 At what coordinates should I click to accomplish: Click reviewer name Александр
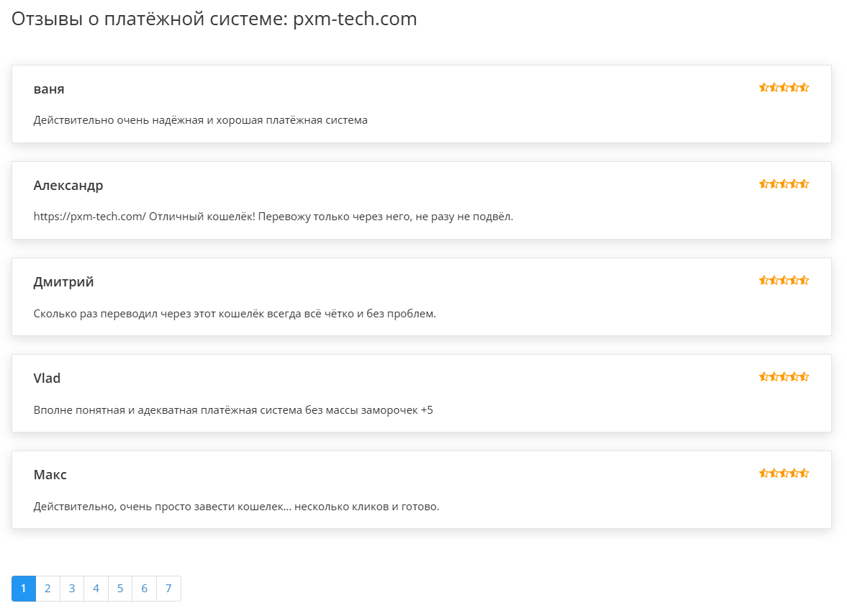(68, 186)
